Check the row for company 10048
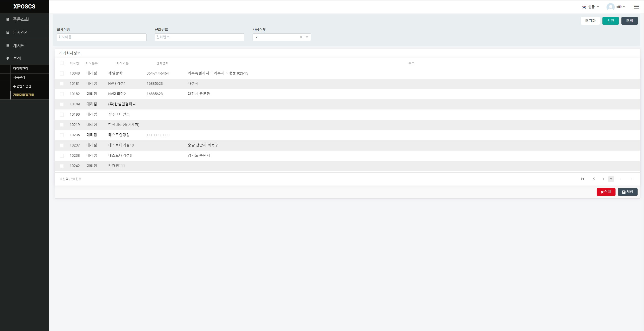Viewport: 644px width, 331px height. (x=62, y=73)
